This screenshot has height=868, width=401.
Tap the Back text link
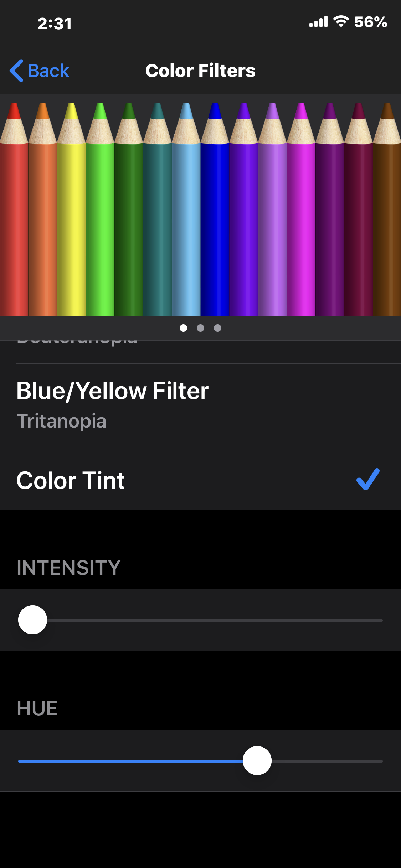pyautogui.click(x=48, y=71)
